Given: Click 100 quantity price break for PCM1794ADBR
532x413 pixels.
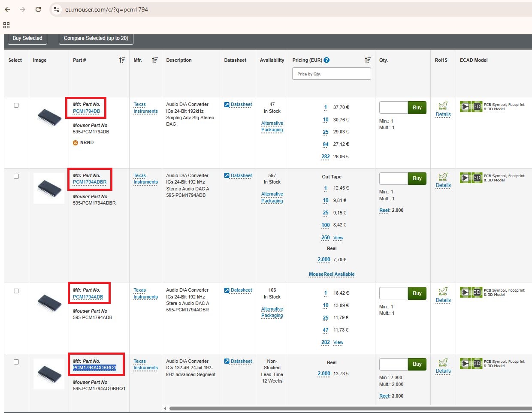Looking at the screenshot, I should [x=326, y=225].
